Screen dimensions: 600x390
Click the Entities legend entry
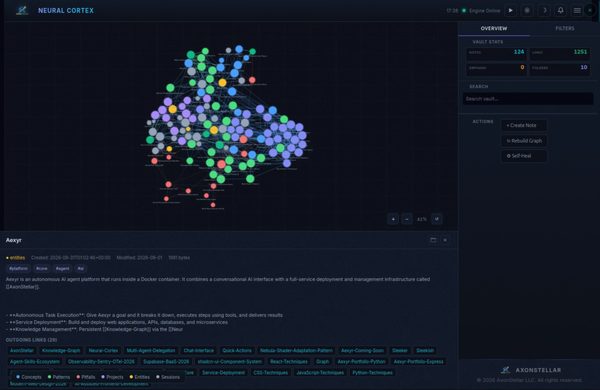coord(139,377)
